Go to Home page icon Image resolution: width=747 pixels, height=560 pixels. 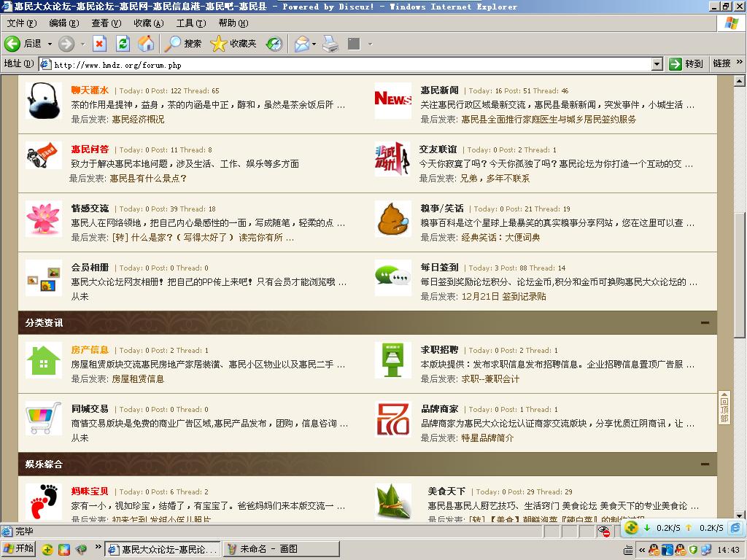146,44
